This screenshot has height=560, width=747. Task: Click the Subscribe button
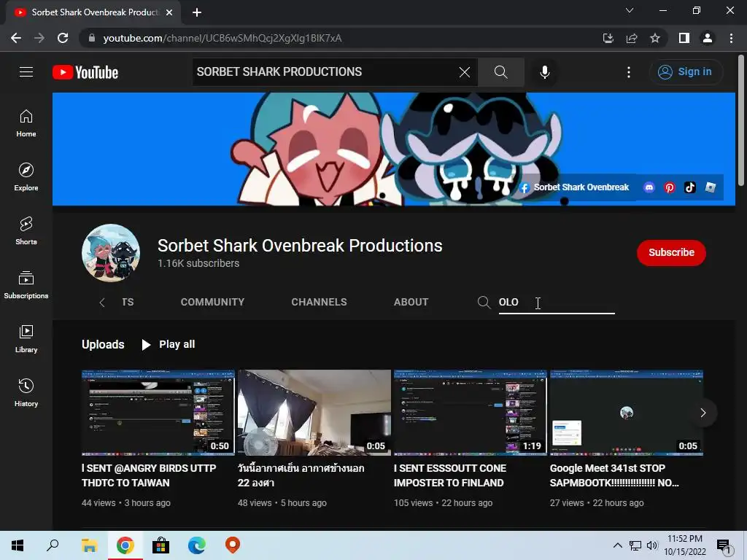[671, 252]
